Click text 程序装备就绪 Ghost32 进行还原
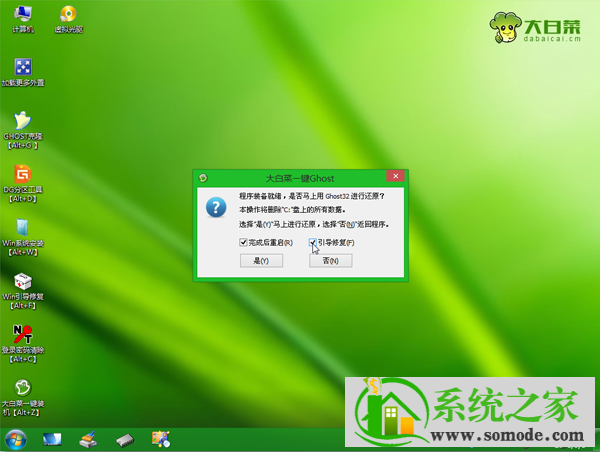Viewport: 600px width, 452px height. tap(311, 196)
